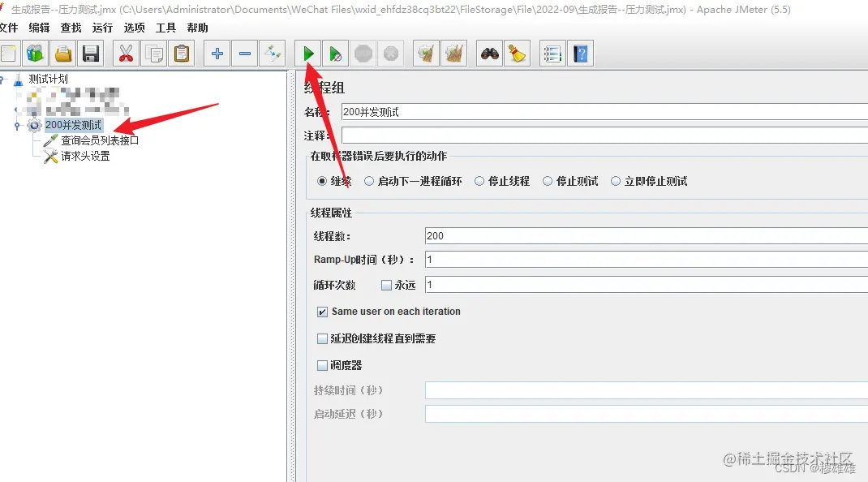Viewport: 868px width, 482px height.
Task: Select 测试计划 in the tree
Action: 48,80
